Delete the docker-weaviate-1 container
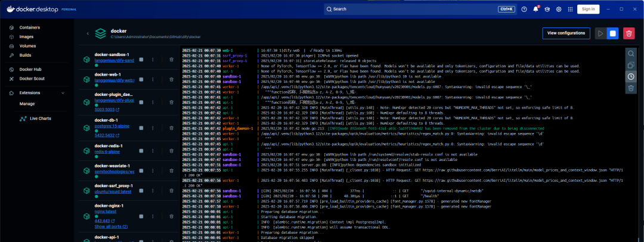This screenshot has height=242, width=644. pos(171,171)
